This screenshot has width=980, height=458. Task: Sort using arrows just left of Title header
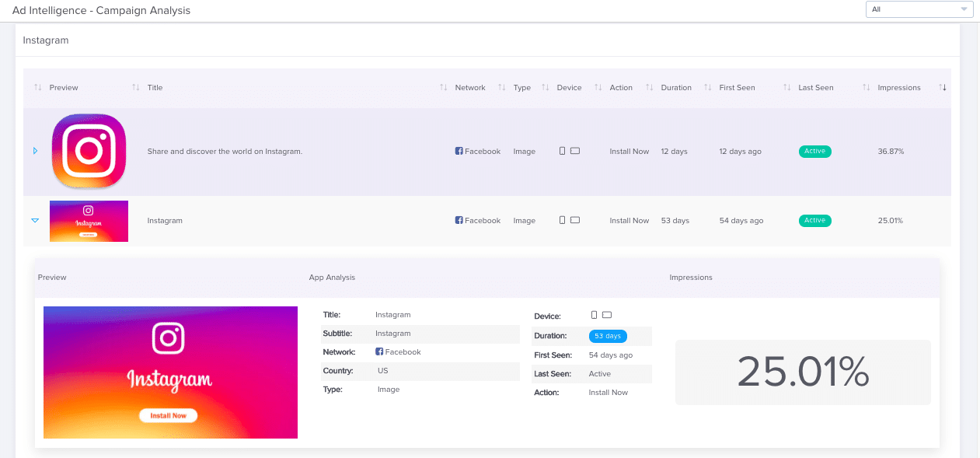[x=136, y=88]
